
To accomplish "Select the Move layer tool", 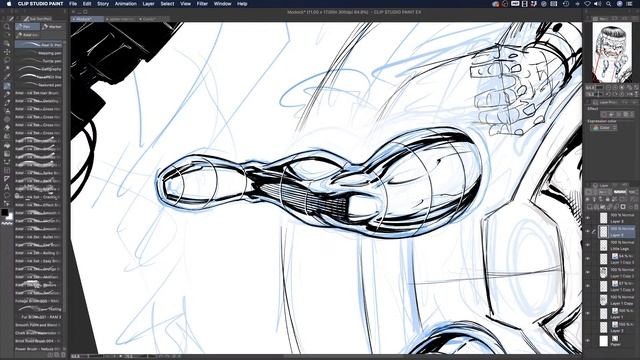I will coord(7,52).
